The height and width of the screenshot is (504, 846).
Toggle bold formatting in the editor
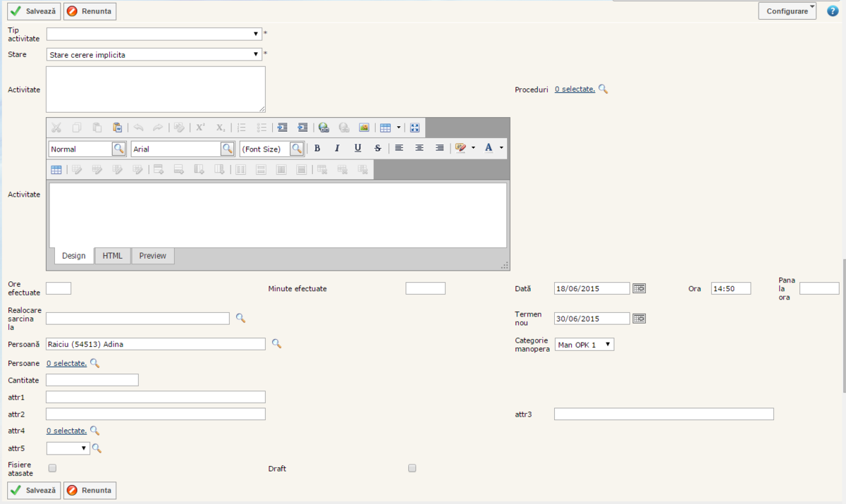point(317,148)
